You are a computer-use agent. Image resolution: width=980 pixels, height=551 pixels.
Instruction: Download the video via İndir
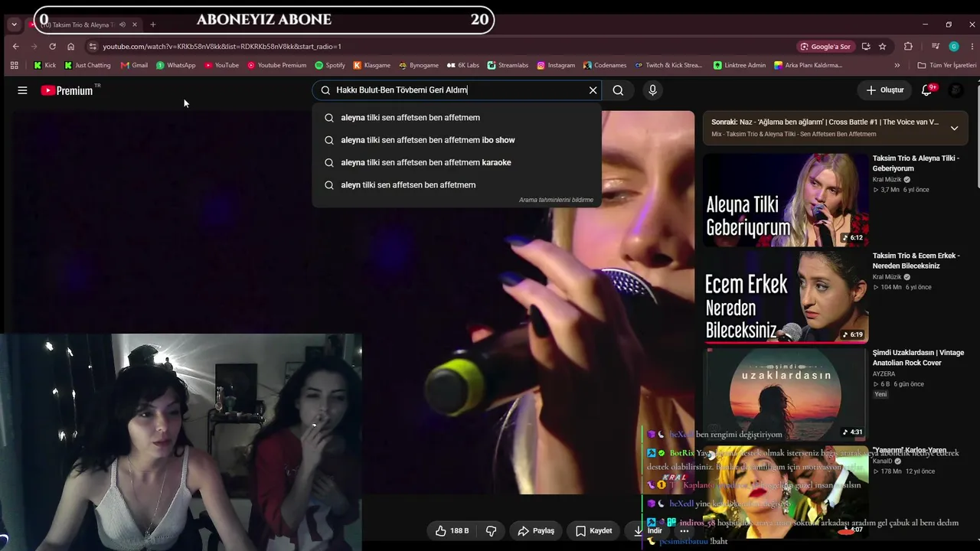(648, 530)
